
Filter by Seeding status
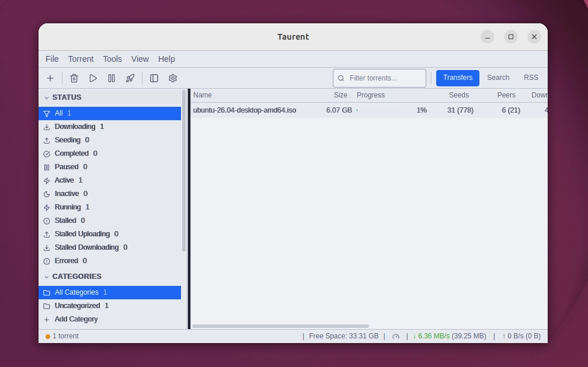[110, 140]
